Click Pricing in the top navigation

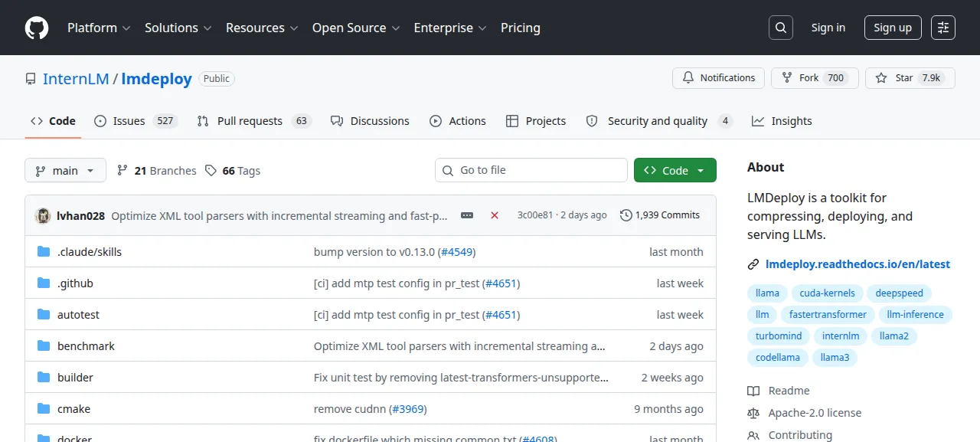(x=521, y=28)
